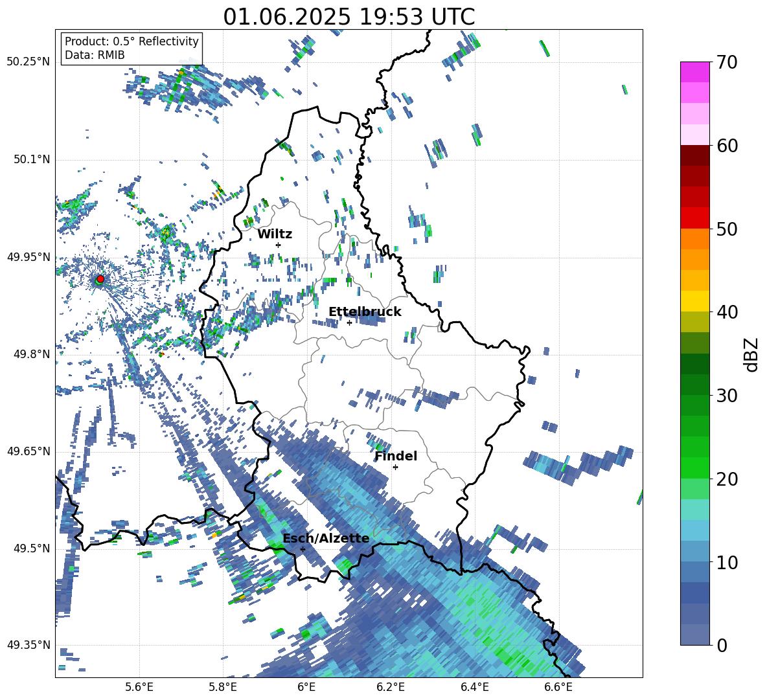Click the 49.95°N latitude label
The image size is (767, 700).
click(x=29, y=257)
